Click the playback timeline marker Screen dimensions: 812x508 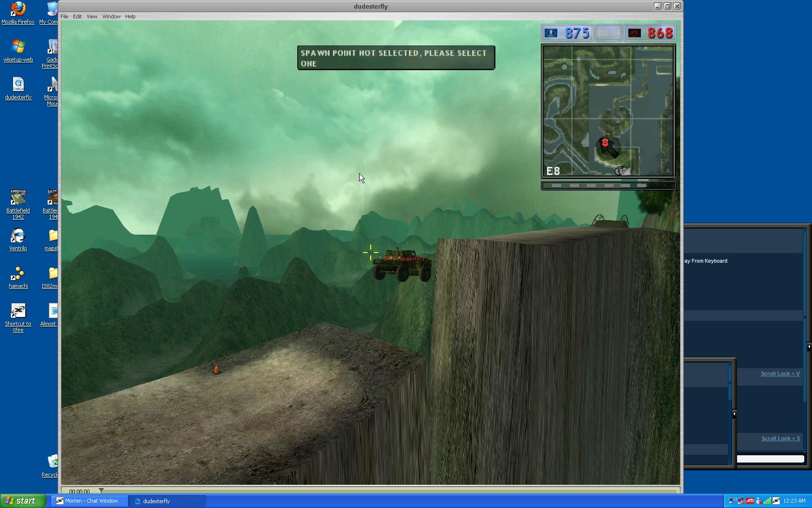point(101,491)
